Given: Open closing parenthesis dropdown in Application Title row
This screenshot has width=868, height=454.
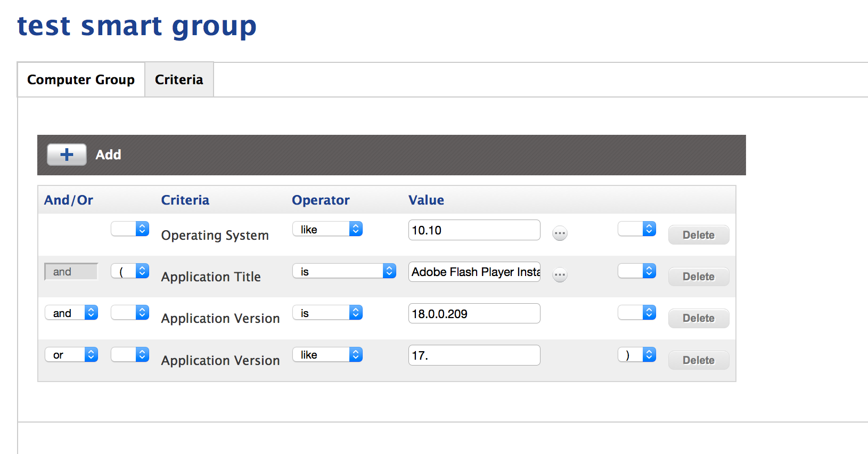Looking at the screenshot, I should tap(637, 271).
